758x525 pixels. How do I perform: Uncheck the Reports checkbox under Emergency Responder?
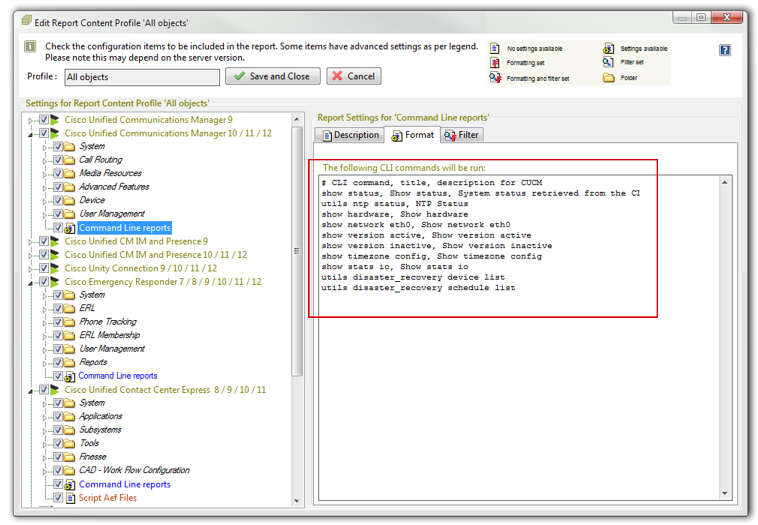(58, 363)
